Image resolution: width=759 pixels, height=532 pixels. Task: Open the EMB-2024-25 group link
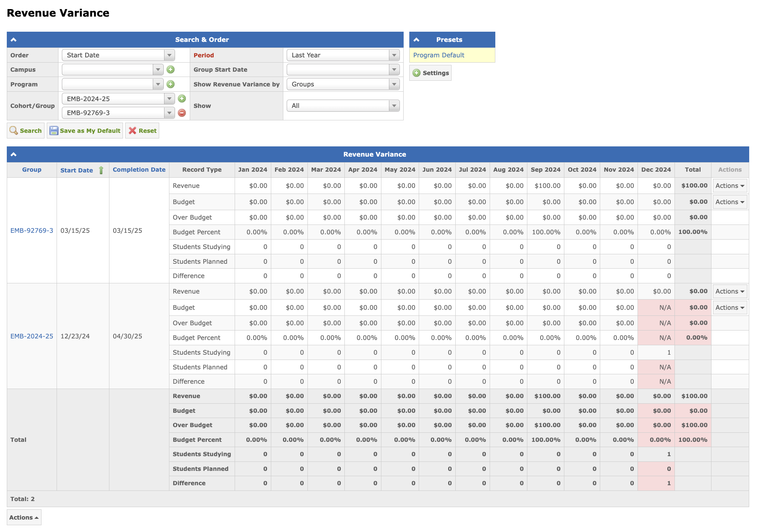(x=32, y=336)
